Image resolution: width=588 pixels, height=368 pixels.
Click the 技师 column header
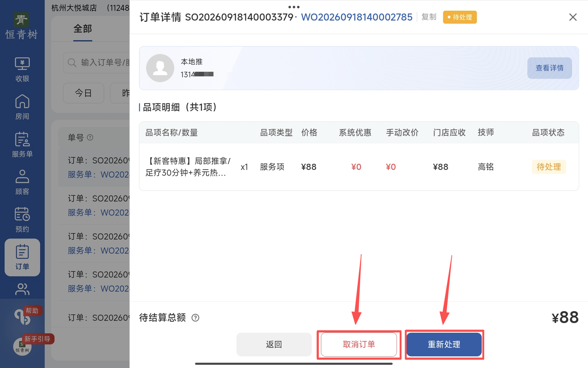point(486,133)
